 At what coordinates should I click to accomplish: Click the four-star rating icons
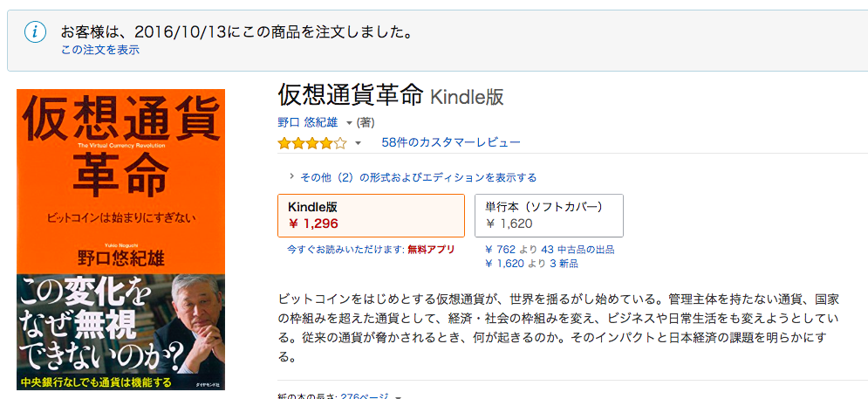click(311, 142)
